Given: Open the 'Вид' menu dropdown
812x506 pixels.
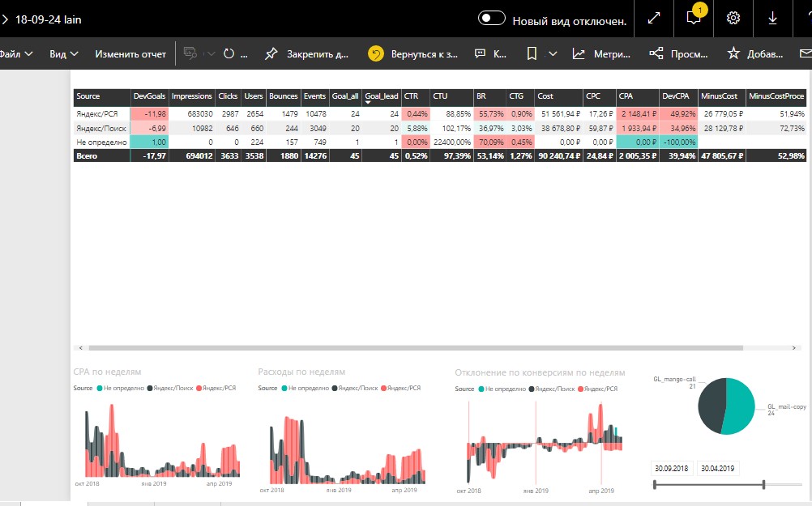Looking at the screenshot, I should (x=64, y=53).
